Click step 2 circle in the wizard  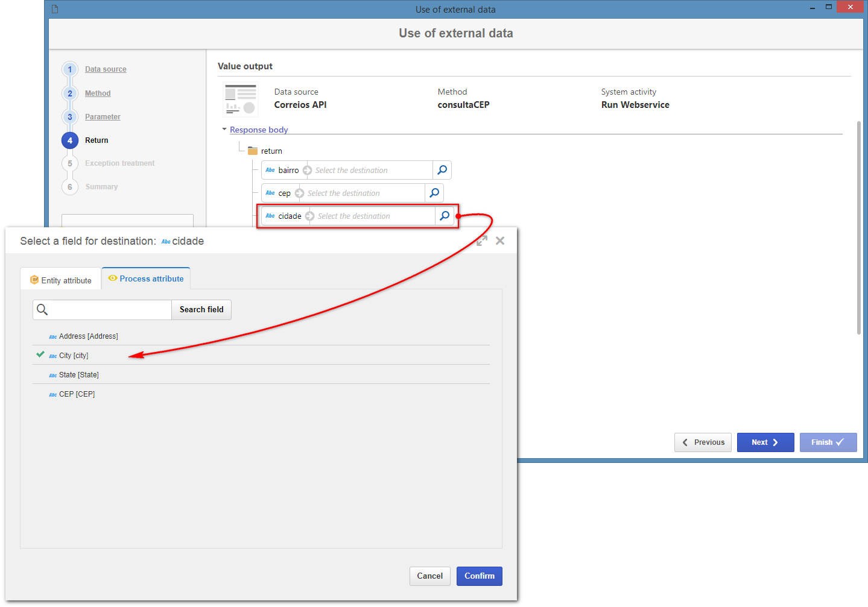(x=70, y=93)
